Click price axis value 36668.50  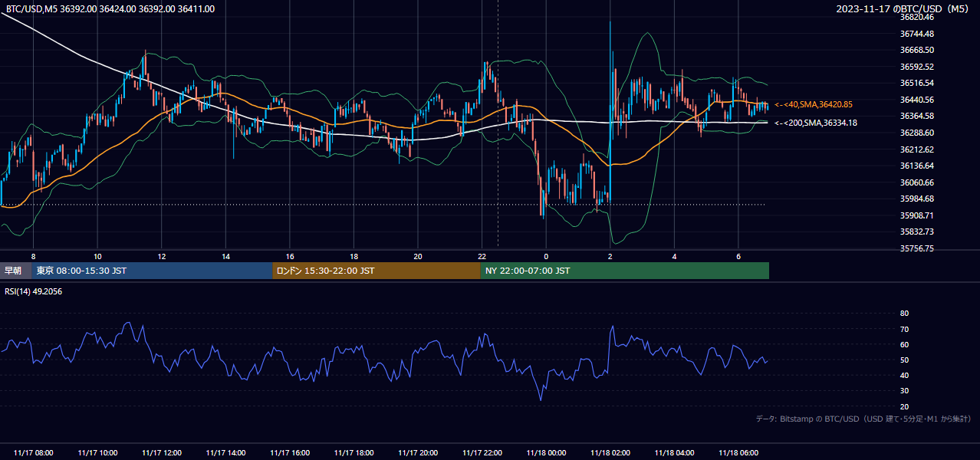pyautogui.click(x=917, y=50)
